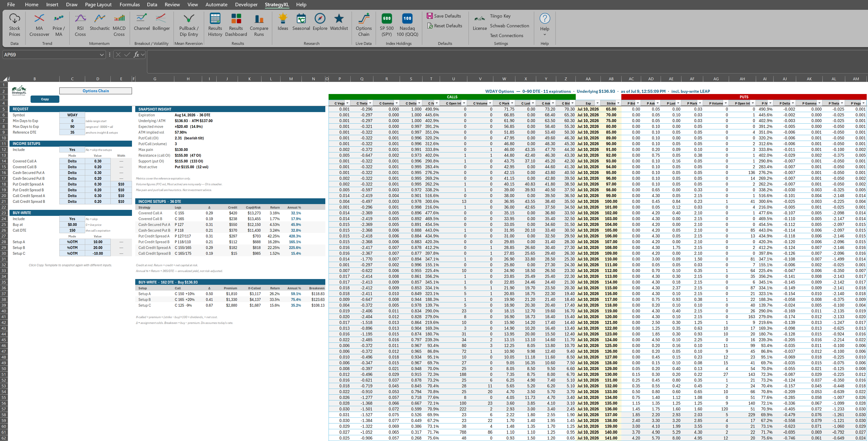Open the Price / MA trend tool

59,25
